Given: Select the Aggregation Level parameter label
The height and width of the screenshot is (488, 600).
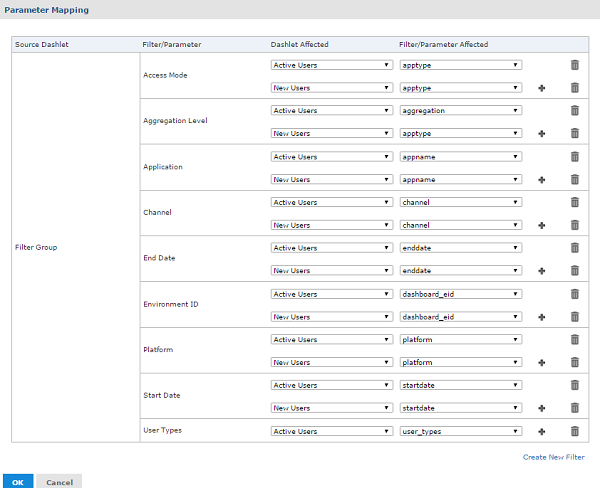Looking at the screenshot, I should (x=175, y=121).
